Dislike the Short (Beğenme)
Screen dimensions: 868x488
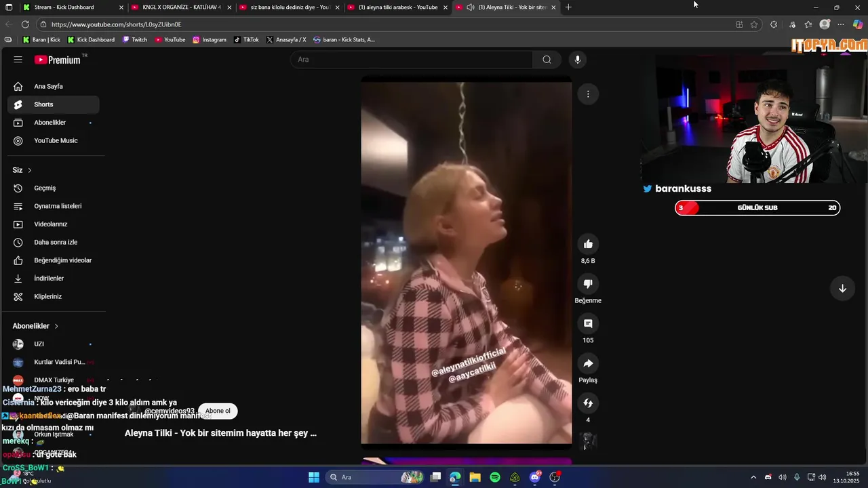pyautogui.click(x=588, y=284)
